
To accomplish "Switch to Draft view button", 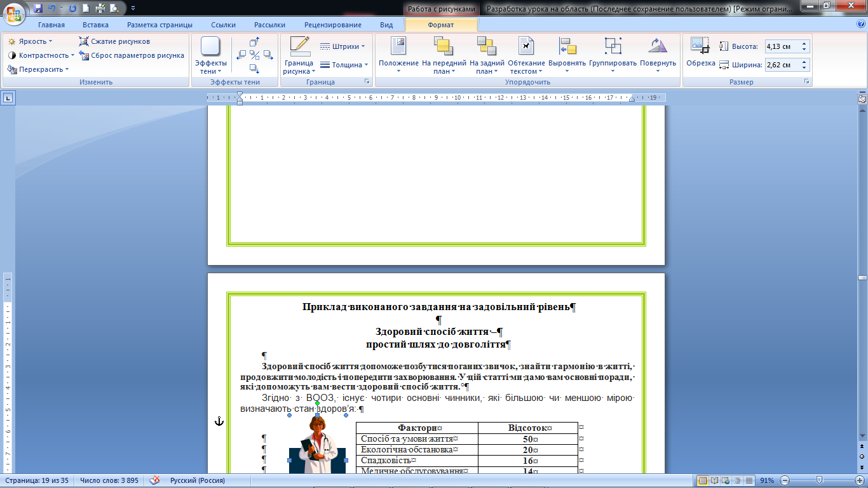I will [750, 480].
